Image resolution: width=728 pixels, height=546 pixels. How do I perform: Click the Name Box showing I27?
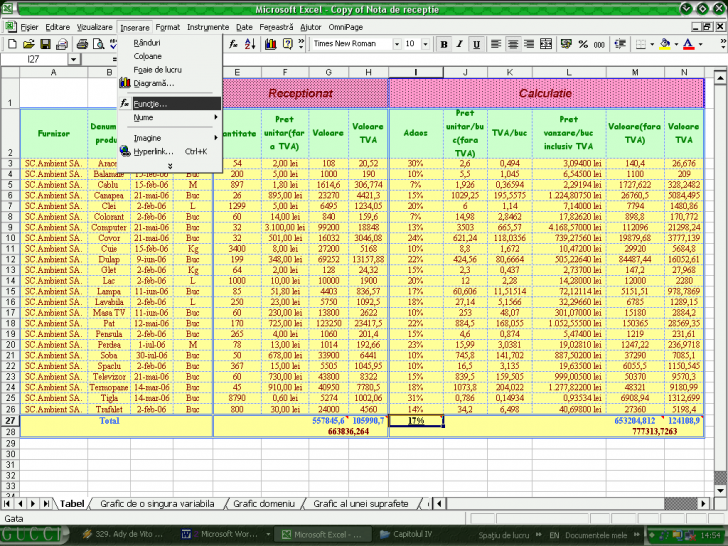[35, 59]
